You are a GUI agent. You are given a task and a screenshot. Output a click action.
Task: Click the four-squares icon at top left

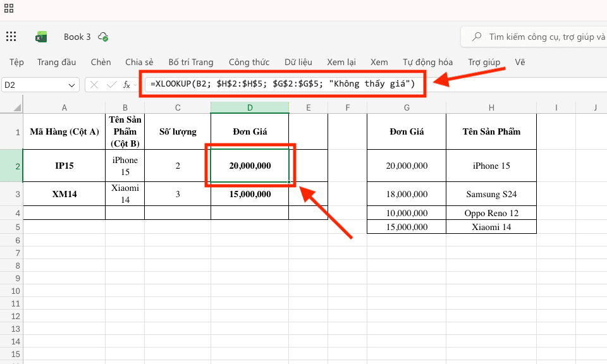pyautogui.click(x=9, y=8)
